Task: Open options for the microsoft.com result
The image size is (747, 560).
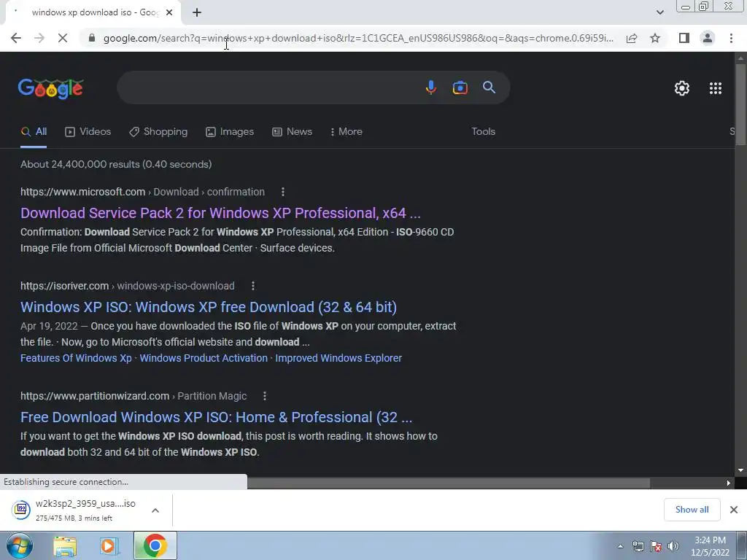Action: pyautogui.click(x=283, y=192)
